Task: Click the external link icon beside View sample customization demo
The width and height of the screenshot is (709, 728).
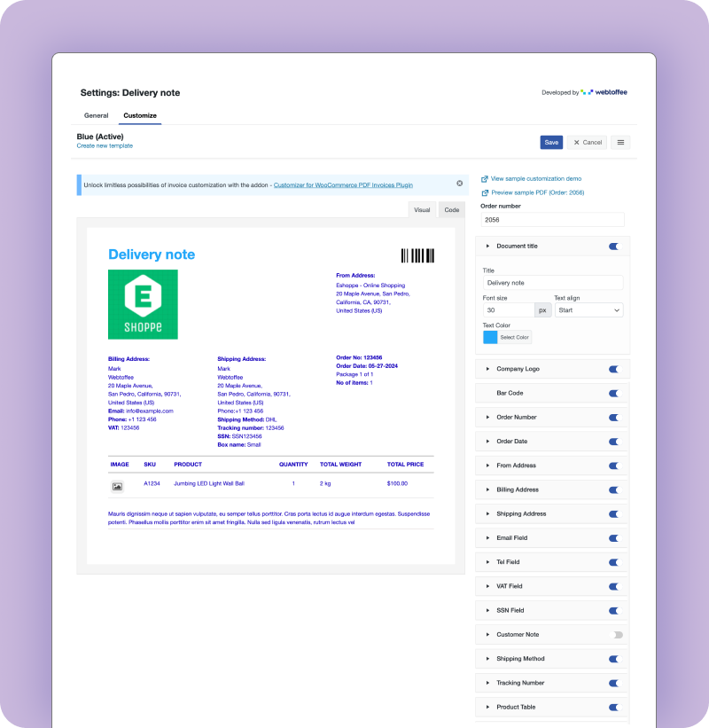Action: coord(483,178)
